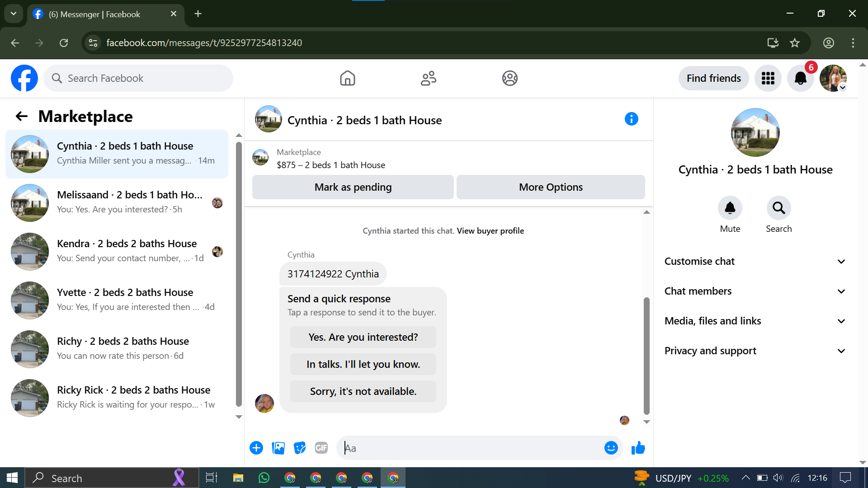Open the Facebook logo home link

[24, 78]
